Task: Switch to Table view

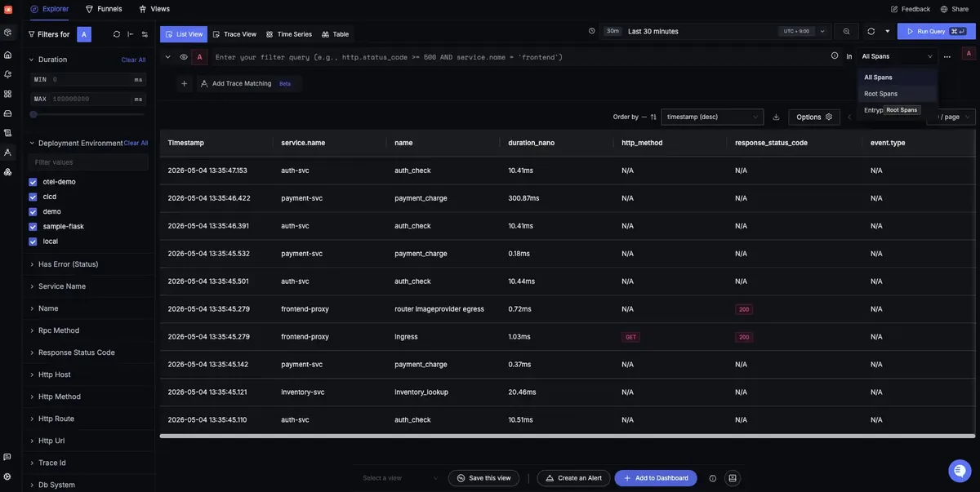Action: (x=335, y=34)
